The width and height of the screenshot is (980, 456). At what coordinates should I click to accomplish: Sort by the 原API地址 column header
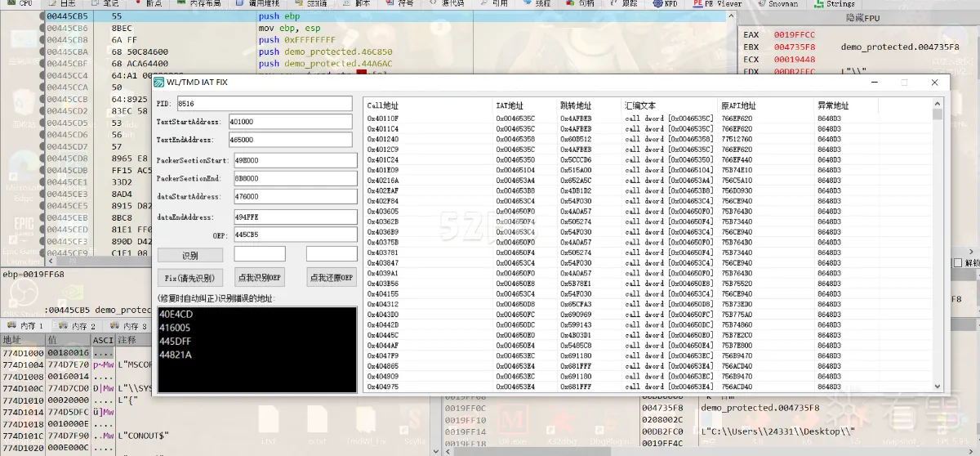point(766,105)
